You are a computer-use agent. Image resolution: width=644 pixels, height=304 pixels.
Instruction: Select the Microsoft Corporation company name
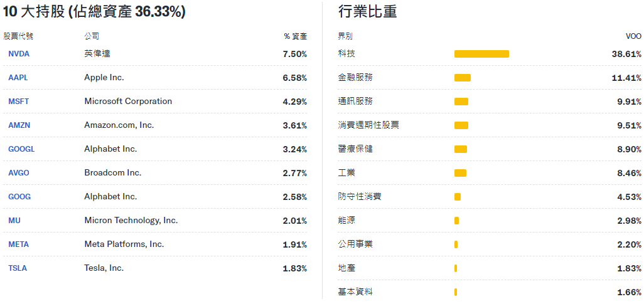click(128, 101)
